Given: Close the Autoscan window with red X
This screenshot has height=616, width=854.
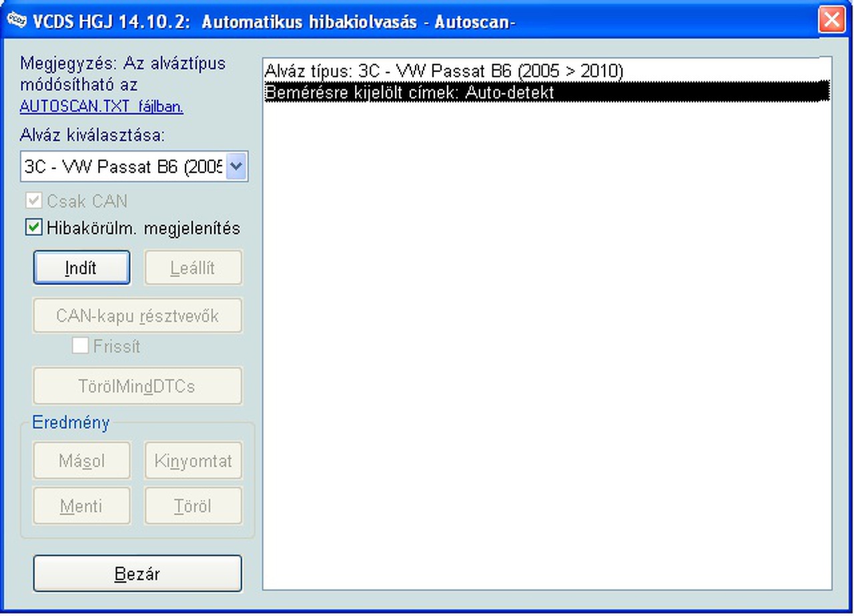Looking at the screenshot, I should [x=831, y=21].
